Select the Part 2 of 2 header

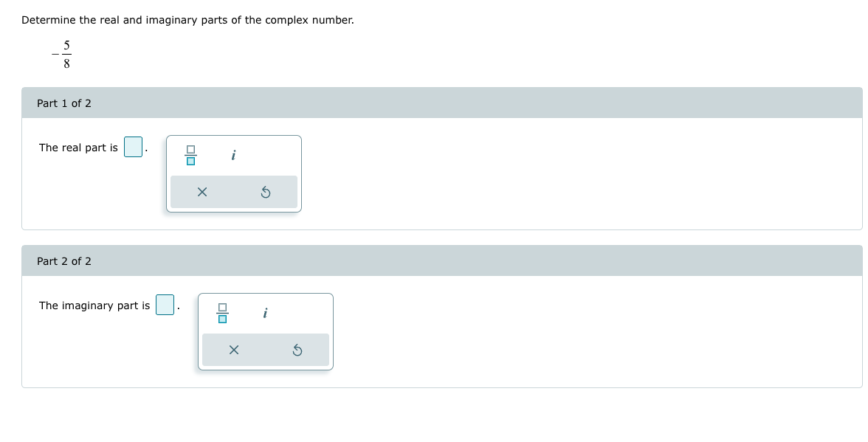(64, 261)
